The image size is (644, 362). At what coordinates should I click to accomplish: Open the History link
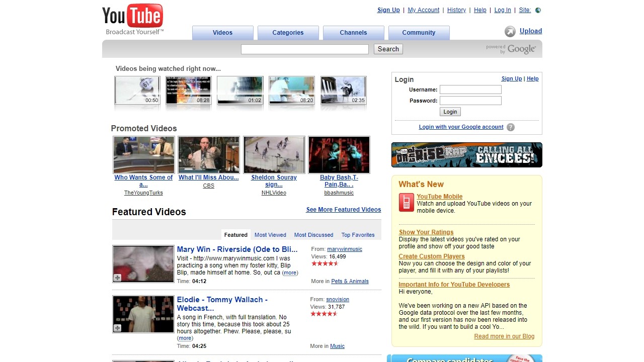[456, 10]
